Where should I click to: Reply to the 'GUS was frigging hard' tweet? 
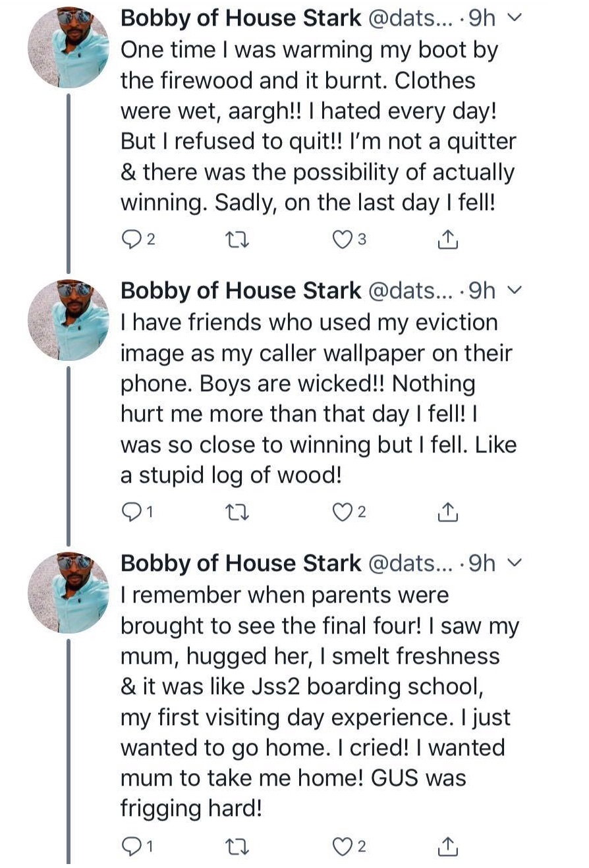tap(132, 846)
